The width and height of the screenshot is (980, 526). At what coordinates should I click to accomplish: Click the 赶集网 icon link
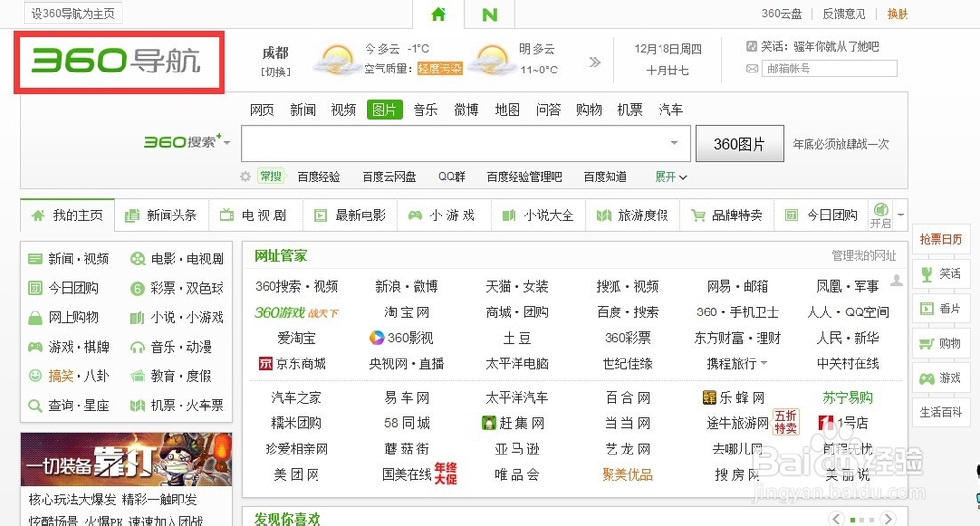(489, 423)
